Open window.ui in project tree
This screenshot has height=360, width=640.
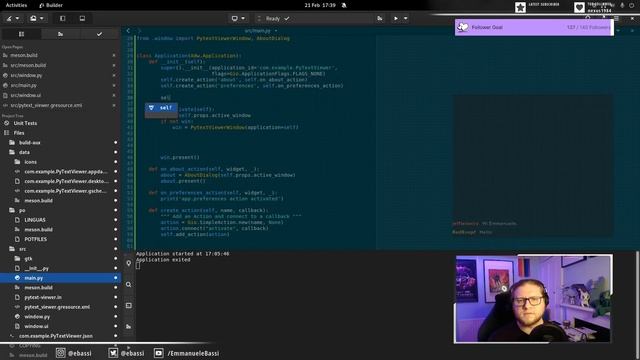click(60, 326)
